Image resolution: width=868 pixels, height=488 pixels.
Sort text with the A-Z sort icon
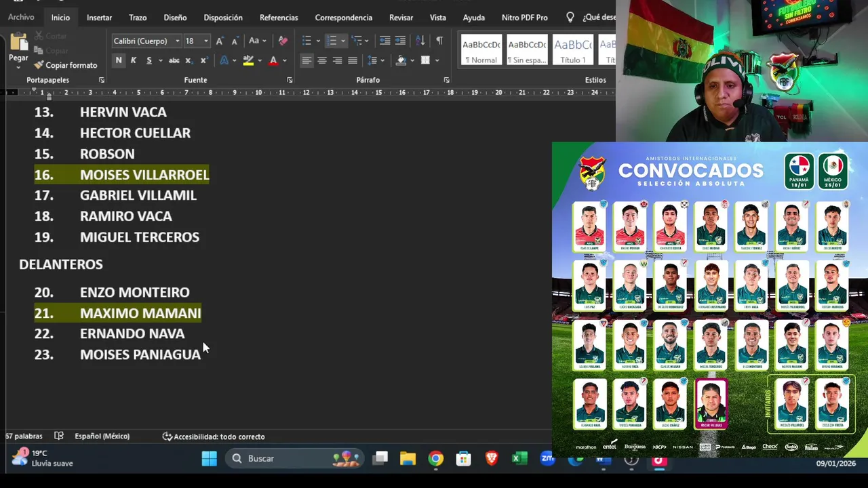[420, 41]
